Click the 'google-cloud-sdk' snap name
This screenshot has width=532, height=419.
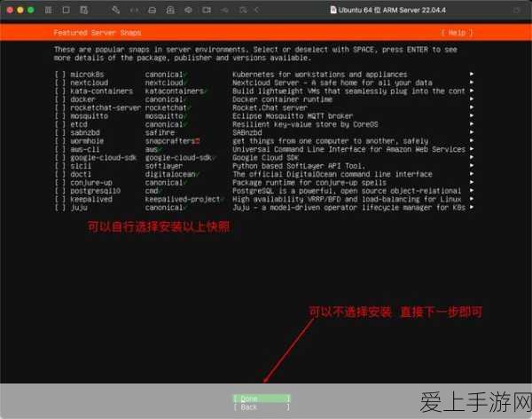(103, 158)
